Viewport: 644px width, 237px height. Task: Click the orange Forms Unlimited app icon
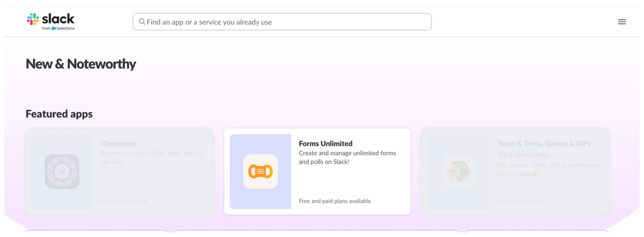tap(260, 171)
